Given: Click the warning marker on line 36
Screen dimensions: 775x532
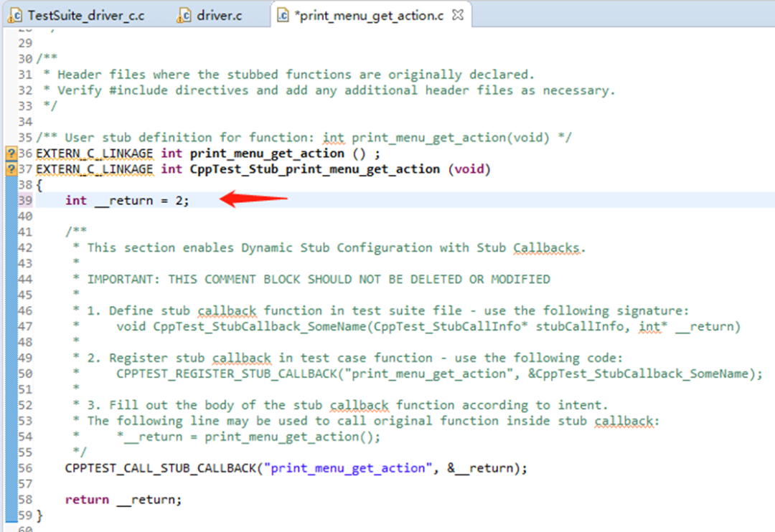Looking at the screenshot, I should (11, 153).
